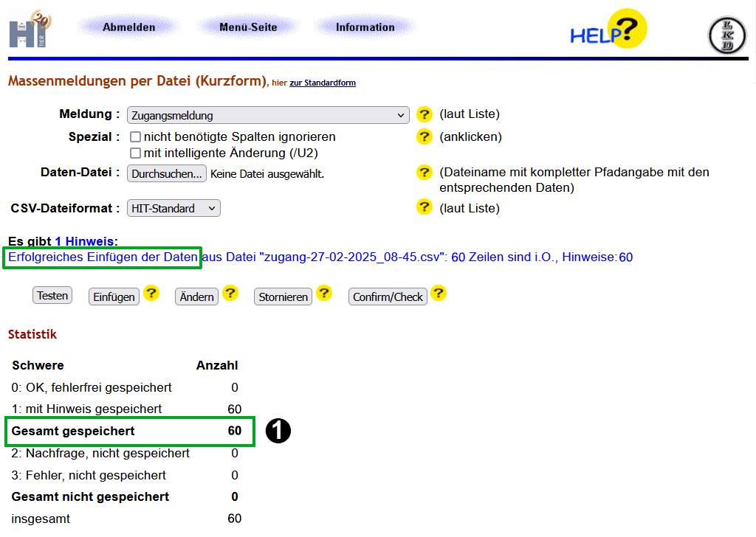
Task: Open help icon for Spezial options
Action: tap(424, 136)
